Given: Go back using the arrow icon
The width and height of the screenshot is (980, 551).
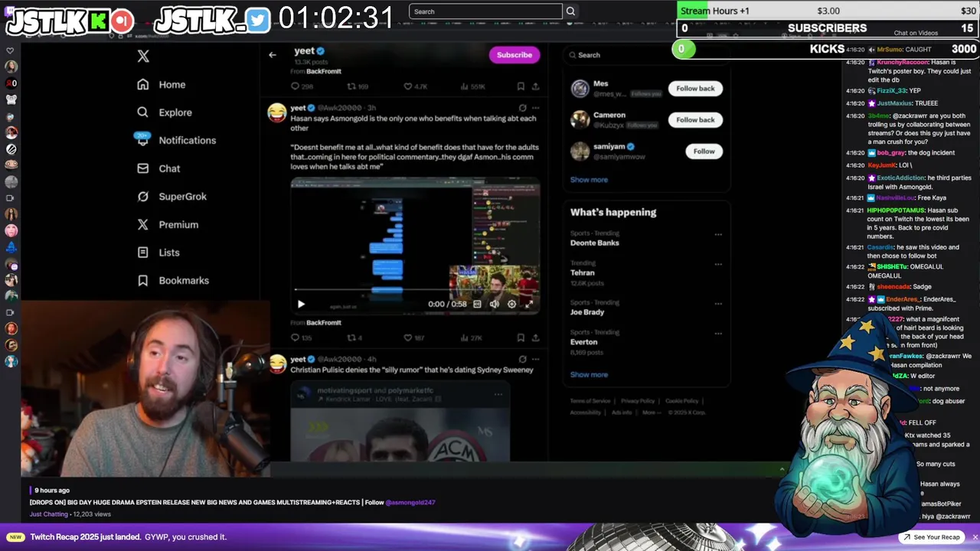Looking at the screenshot, I should pyautogui.click(x=273, y=55).
